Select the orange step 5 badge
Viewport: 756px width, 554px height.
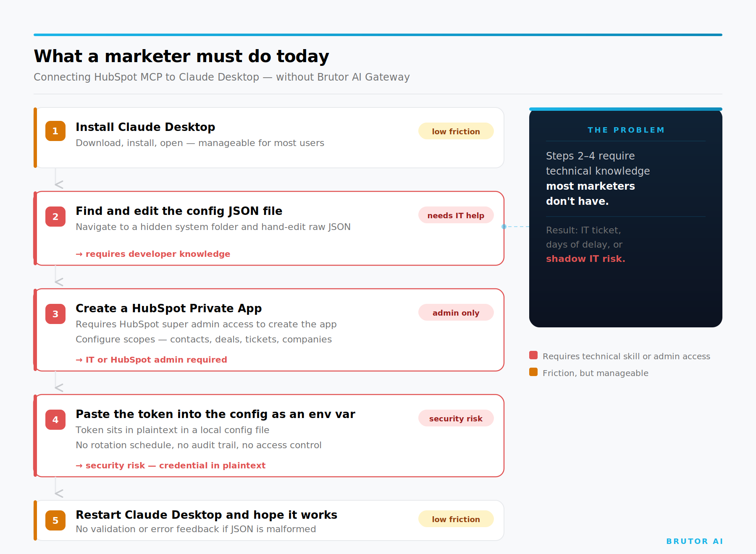click(55, 520)
